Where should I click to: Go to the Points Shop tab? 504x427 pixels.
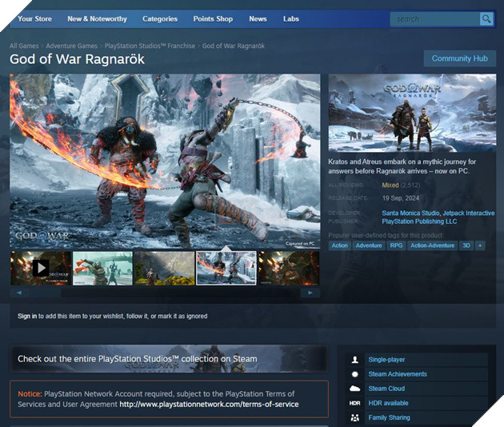213,18
